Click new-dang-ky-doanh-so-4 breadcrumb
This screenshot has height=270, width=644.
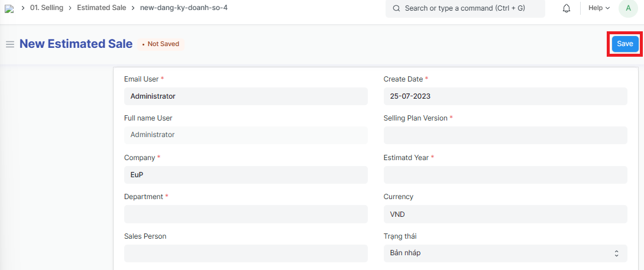click(x=183, y=8)
